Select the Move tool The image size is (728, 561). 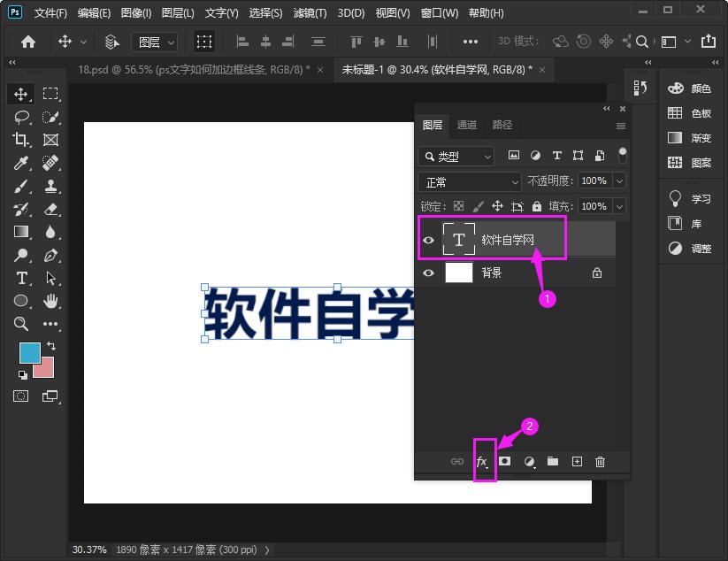(20, 95)
